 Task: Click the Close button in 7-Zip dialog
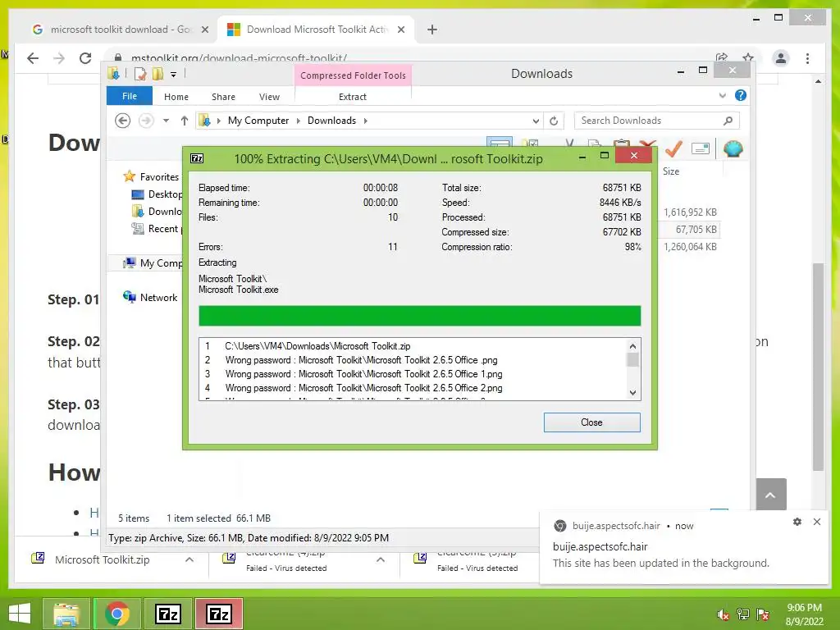592,422
